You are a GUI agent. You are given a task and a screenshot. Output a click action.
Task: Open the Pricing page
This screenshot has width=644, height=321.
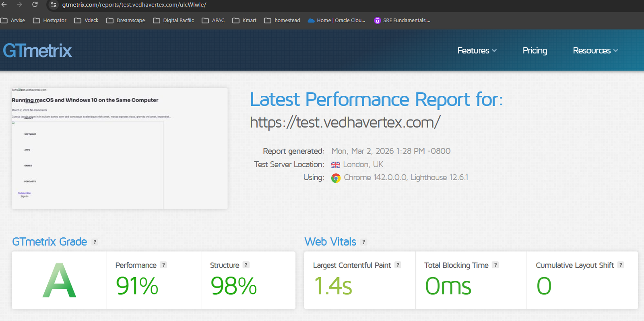click(x=535, y=51)
